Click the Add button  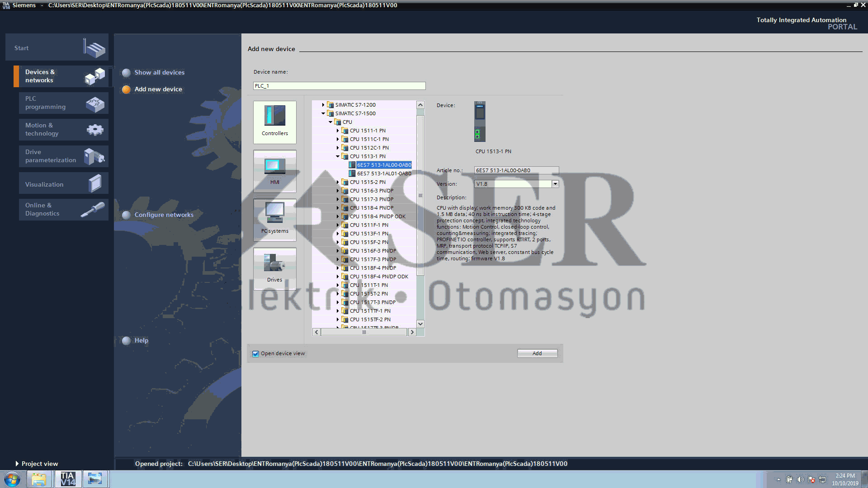537,353
